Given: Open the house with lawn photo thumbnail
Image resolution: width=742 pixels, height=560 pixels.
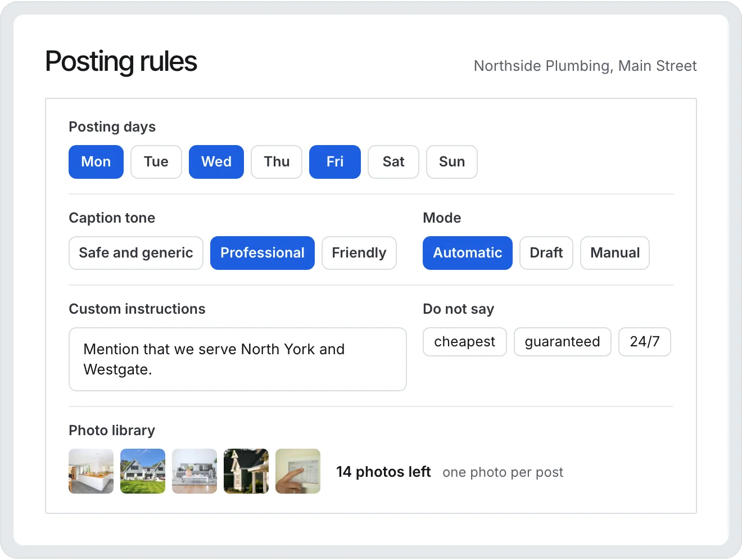Looking at the screenshot, I should [x=143, y=471].
